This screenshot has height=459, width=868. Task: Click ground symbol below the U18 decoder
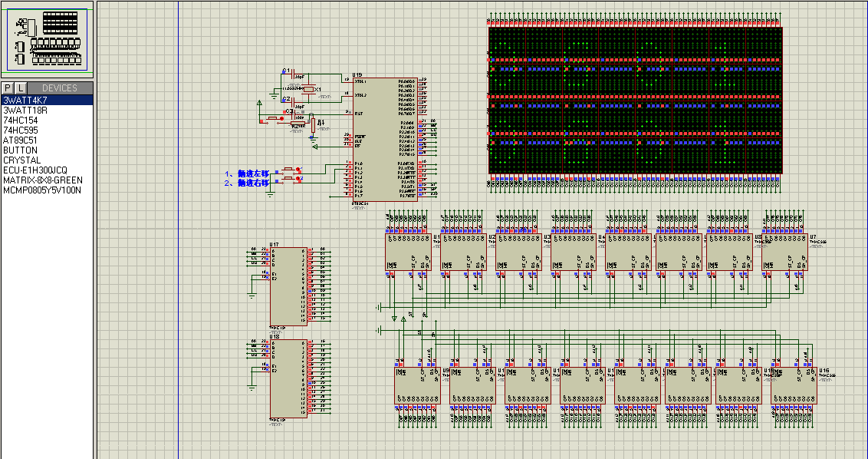252,388
